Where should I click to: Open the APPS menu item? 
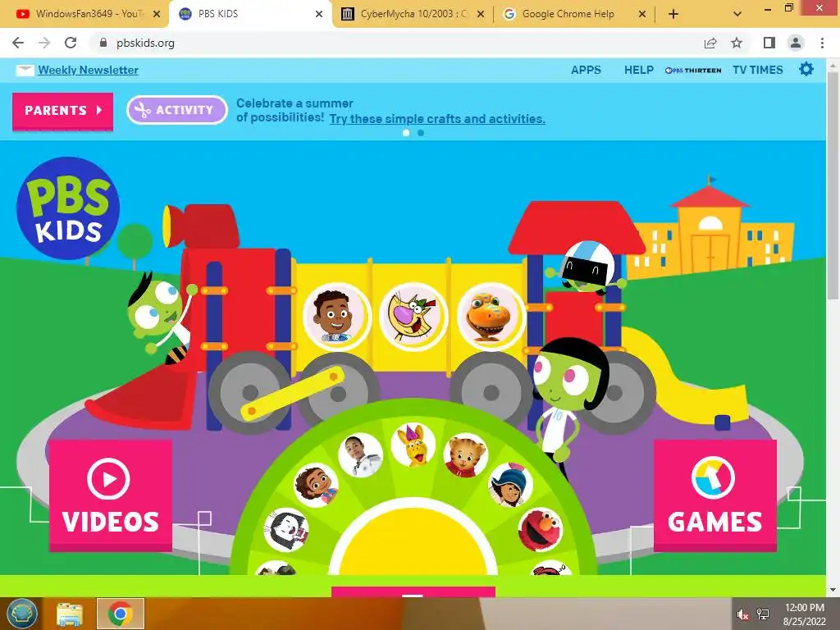click(x=586, y=70)
